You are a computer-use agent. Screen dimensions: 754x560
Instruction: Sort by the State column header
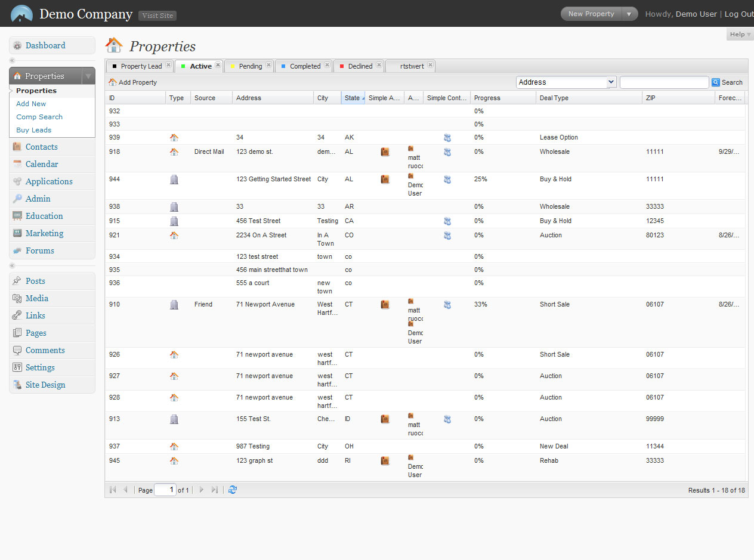pos(353,98)
